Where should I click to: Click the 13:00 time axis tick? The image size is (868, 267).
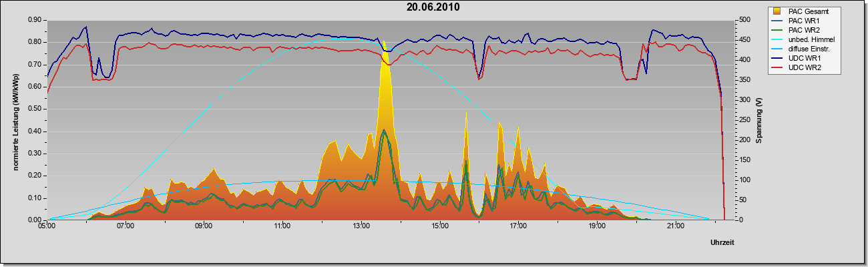pyautogui.click(x=361, y=226)
